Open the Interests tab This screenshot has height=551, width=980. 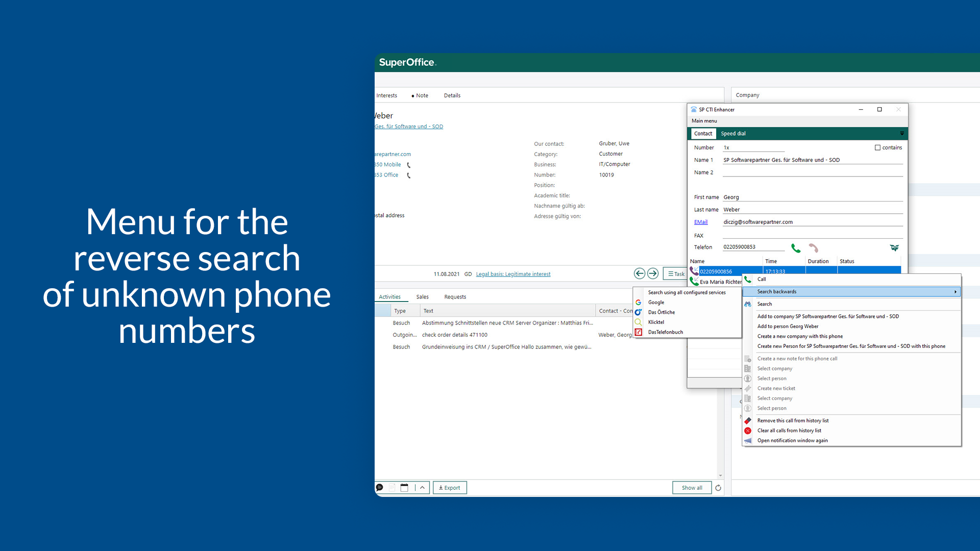pyautogui.click(x=386, y=95)
